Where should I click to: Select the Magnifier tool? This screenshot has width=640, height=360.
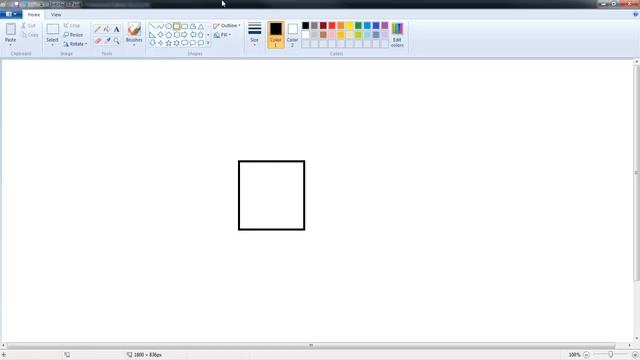point(116,41)
